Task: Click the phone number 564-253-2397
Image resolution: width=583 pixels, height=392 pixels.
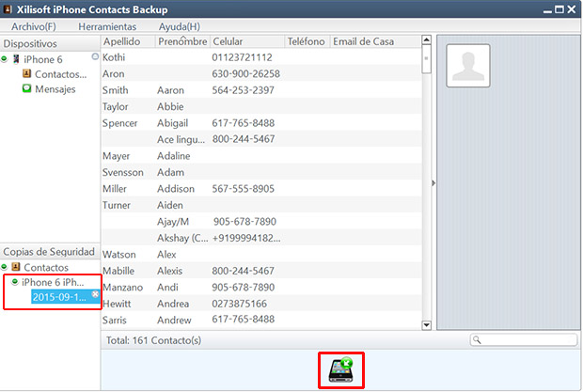Action: pos(244,90)
